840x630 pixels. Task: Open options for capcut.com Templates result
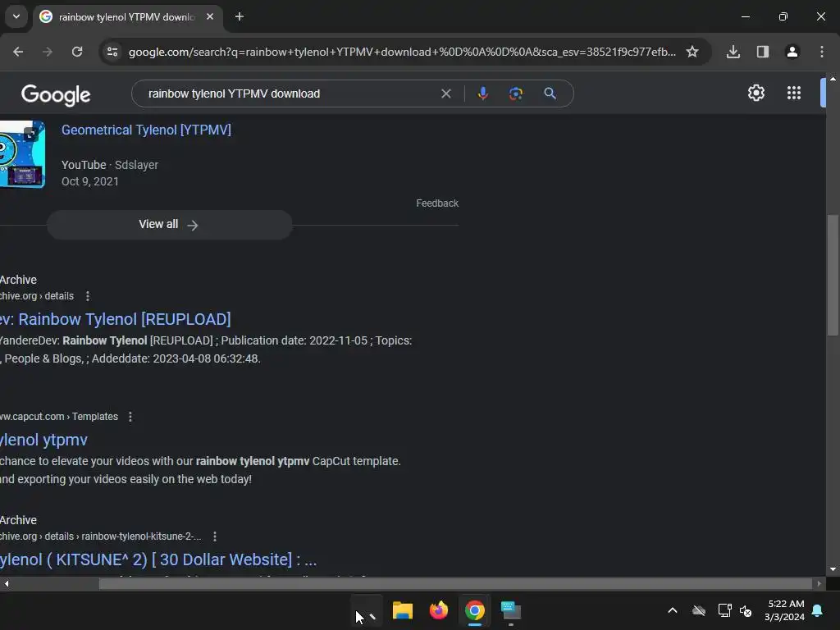pyautogui.click(x=130, y=416)
